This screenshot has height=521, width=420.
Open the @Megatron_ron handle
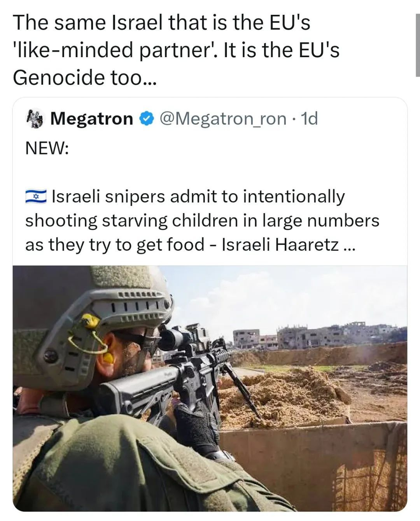[223, 119]
